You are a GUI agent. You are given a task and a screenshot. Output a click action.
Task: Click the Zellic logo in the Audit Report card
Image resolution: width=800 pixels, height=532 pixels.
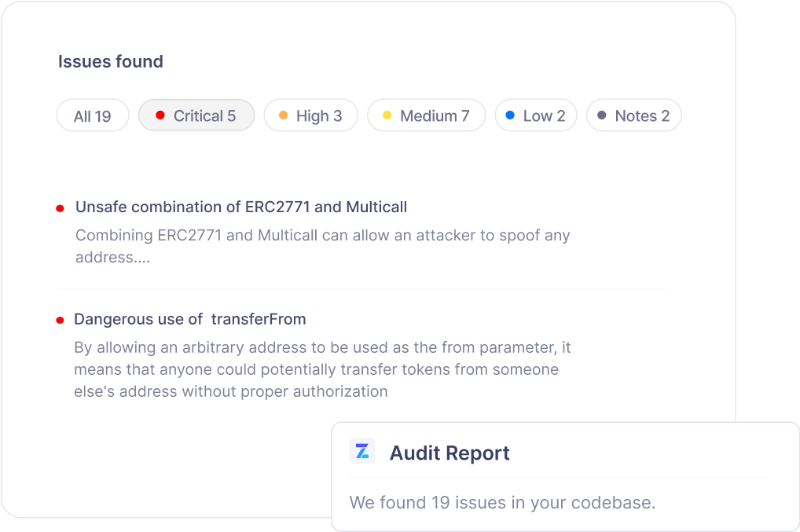[x=361, y=451]
